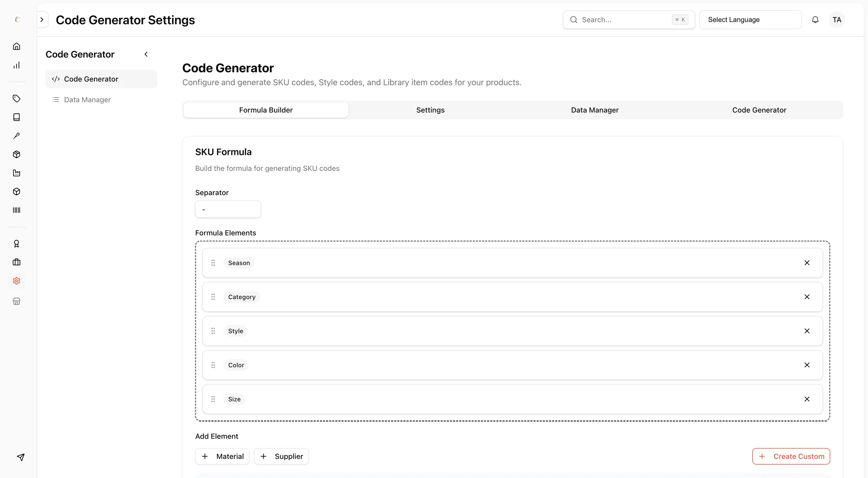This screenshot has height=478, width=868.
Task: Open the briefcase icon in sidebar
Action: tap(17, 262)
